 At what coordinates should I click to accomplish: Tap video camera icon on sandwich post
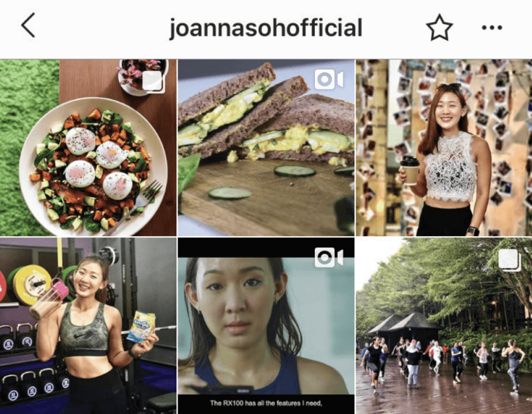point(329,80)
